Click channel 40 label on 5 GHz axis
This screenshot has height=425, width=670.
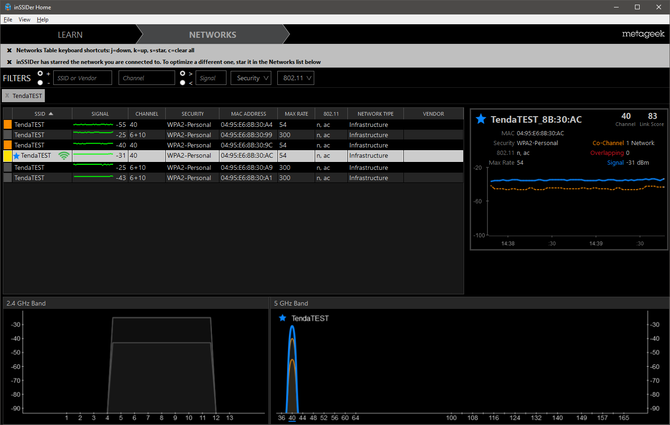click(x=292, y=418)
